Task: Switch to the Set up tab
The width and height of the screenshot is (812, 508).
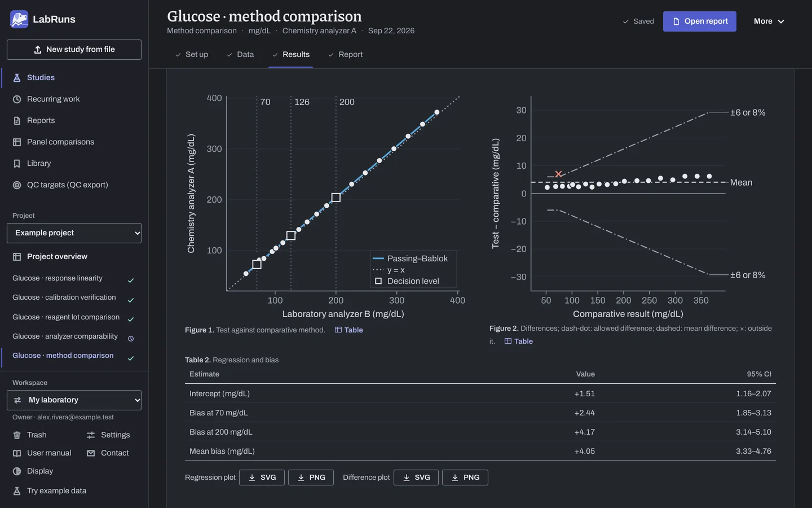Action: coord(192,54)
